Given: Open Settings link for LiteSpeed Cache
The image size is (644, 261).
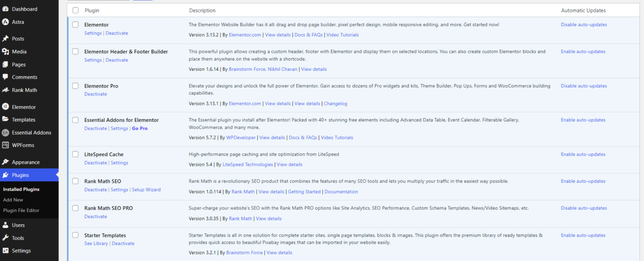Looking at the screenshot, I should tap(119, 163).
